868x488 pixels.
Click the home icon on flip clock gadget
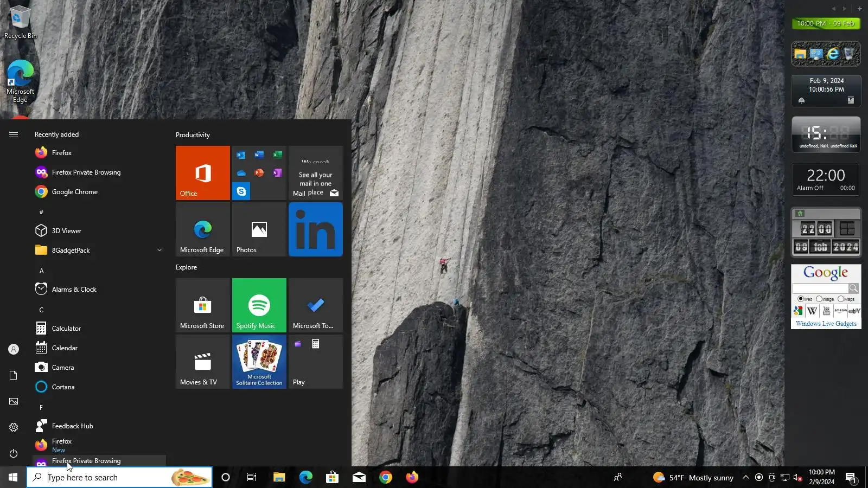point(800,214)
